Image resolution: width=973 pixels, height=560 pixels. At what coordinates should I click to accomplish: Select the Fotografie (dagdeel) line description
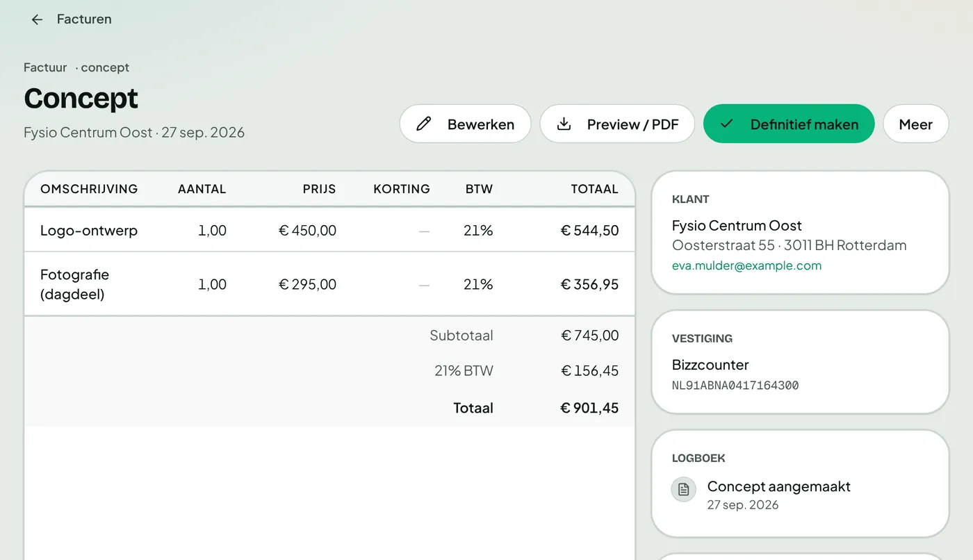(x=74, y=284)
